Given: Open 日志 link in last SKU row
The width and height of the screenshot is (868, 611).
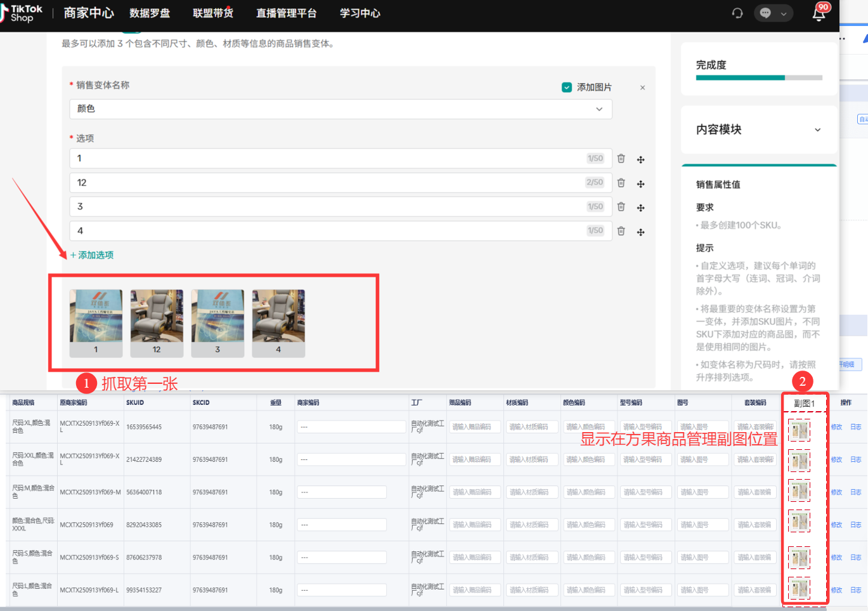Looking at the screenshot, I should click(855, 590).
